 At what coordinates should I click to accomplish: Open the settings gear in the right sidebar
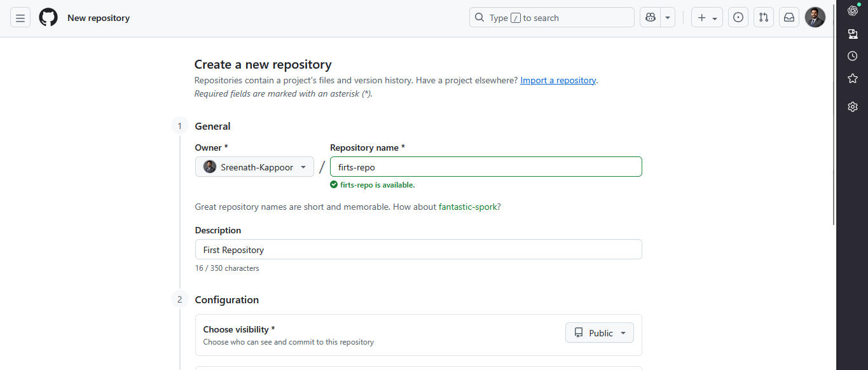tap(852, 106)
